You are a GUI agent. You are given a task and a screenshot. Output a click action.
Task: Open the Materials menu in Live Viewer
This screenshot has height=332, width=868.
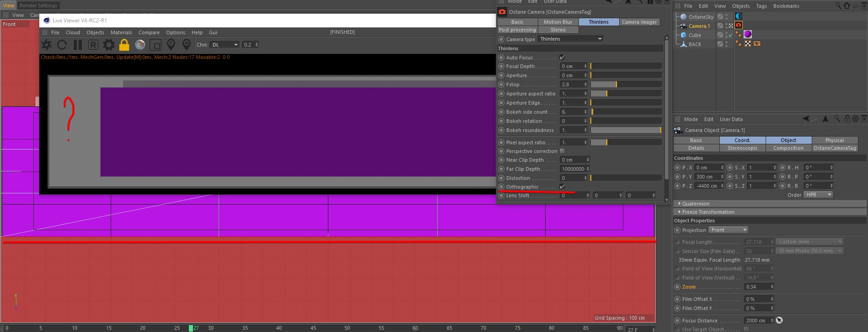(121, 32)
